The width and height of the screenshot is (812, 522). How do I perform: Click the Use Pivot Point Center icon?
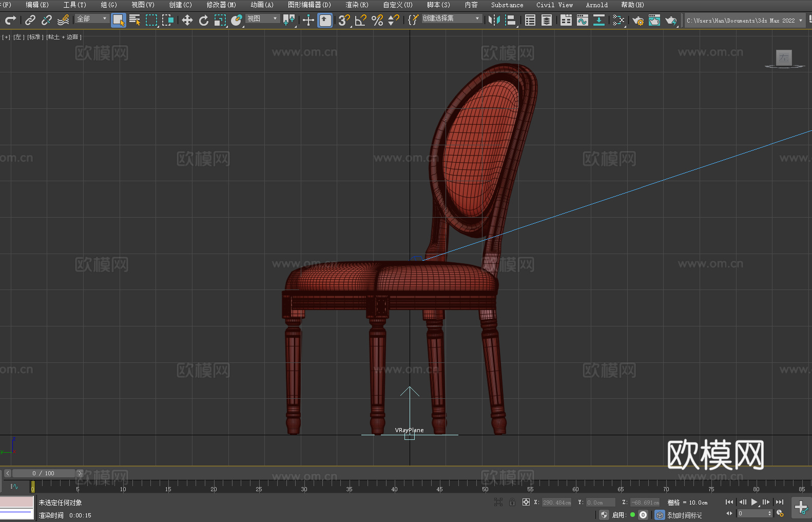[289, 20]
